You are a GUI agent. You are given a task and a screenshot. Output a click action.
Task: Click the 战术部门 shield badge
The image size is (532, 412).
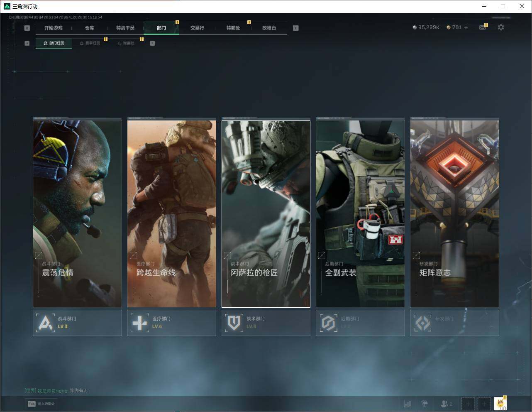266,323
